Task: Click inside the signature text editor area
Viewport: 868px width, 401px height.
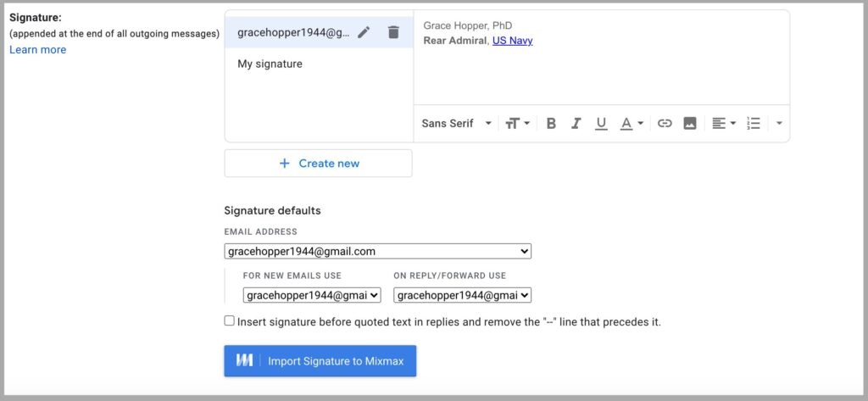Action: pyautogui.click(x=601, y=58)
